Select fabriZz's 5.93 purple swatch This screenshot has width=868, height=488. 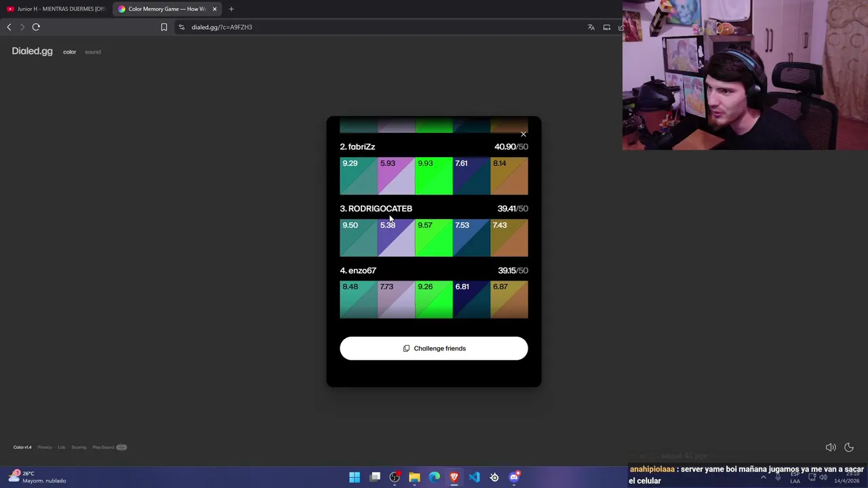tap(396, 176)
